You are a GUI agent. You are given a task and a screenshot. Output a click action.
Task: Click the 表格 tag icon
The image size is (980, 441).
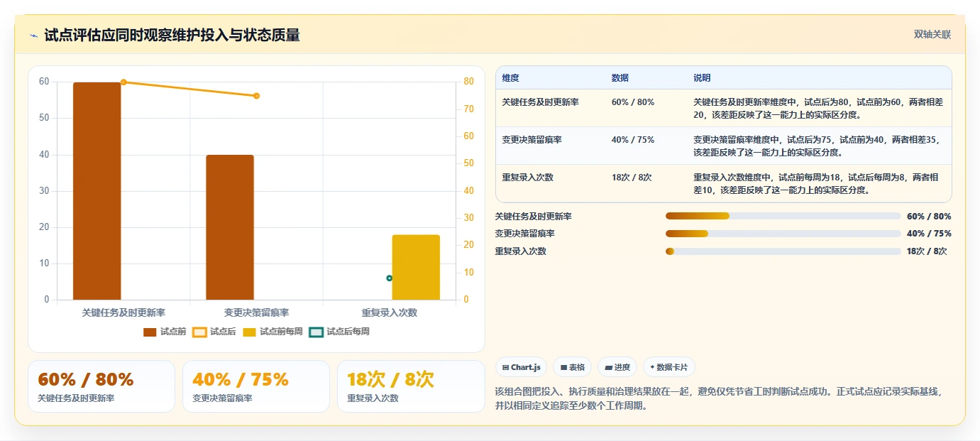(x=563, y=368)
